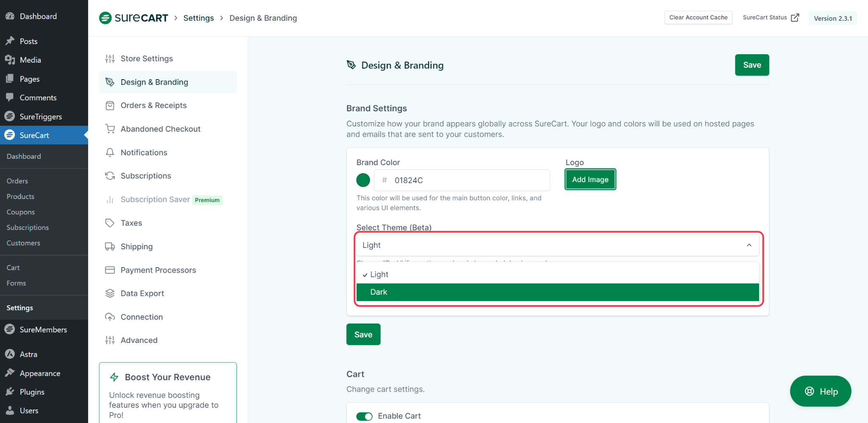Image resolution: width=868 pixels, height=423 pixels.
Task: Click the Subscription Saver bar chart icon
Action: click(x=110, y=199)
